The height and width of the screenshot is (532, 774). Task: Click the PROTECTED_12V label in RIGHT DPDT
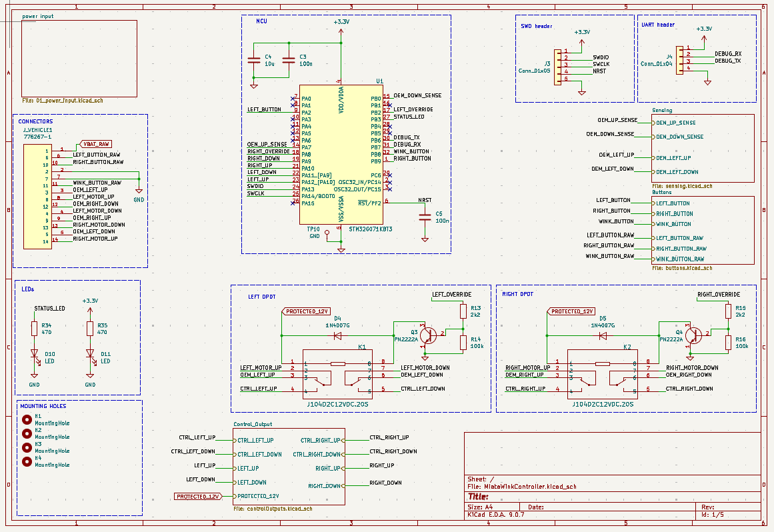pos(571,311)
